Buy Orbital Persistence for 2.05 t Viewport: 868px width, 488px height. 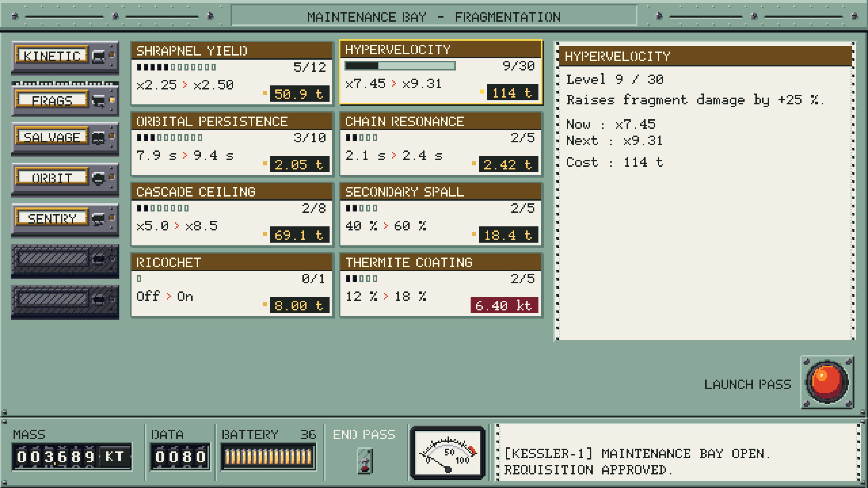[299, 164]
